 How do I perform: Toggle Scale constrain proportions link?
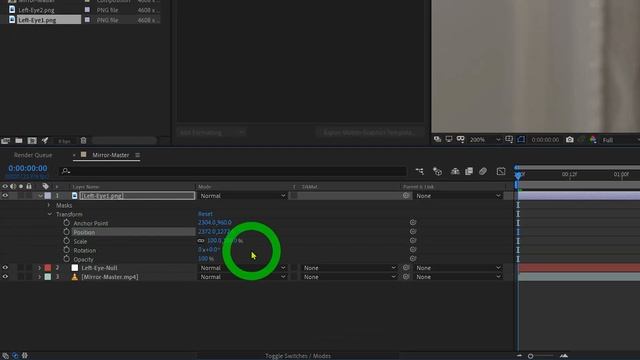[x=201, y=241]
